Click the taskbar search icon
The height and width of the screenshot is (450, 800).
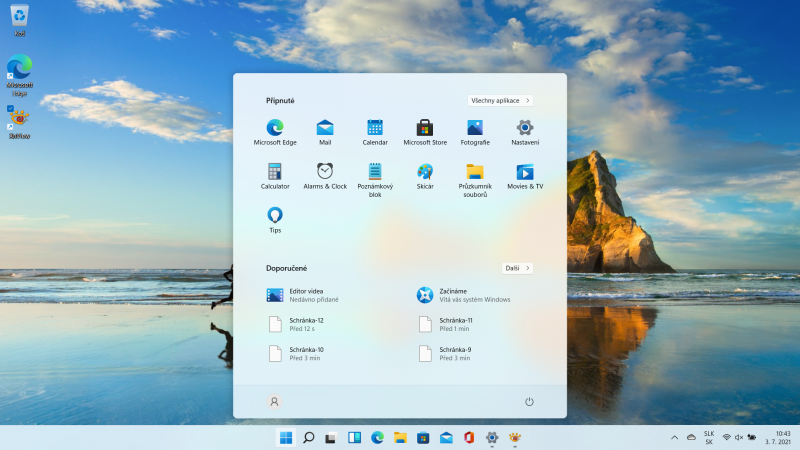[309, 438]
